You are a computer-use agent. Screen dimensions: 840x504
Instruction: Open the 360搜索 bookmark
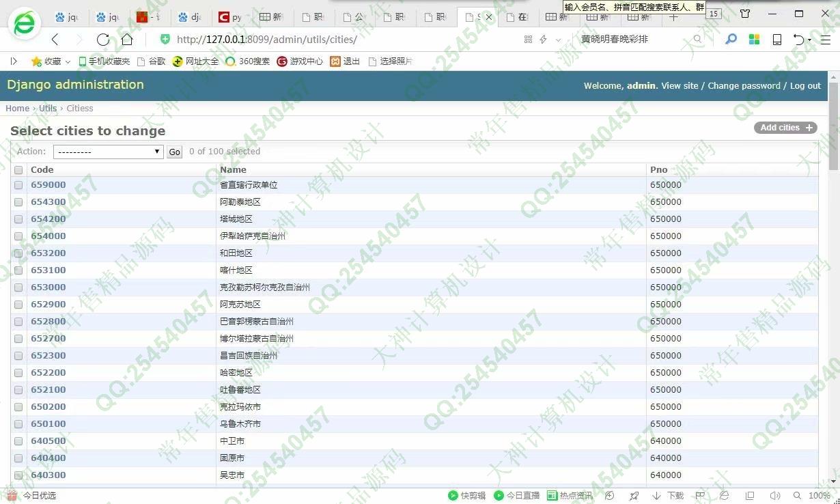(247, 61)
